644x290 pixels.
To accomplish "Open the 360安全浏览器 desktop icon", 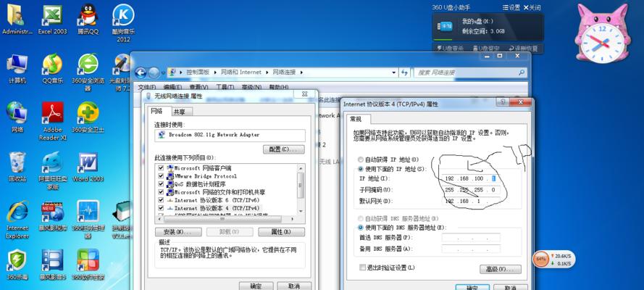I will point(88,72).
